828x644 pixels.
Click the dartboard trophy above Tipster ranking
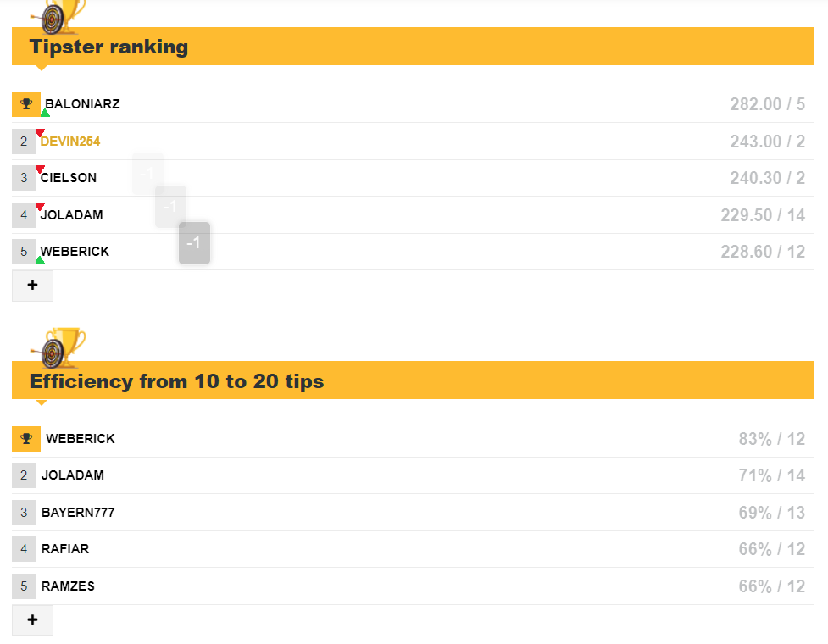tap(58, 17)
